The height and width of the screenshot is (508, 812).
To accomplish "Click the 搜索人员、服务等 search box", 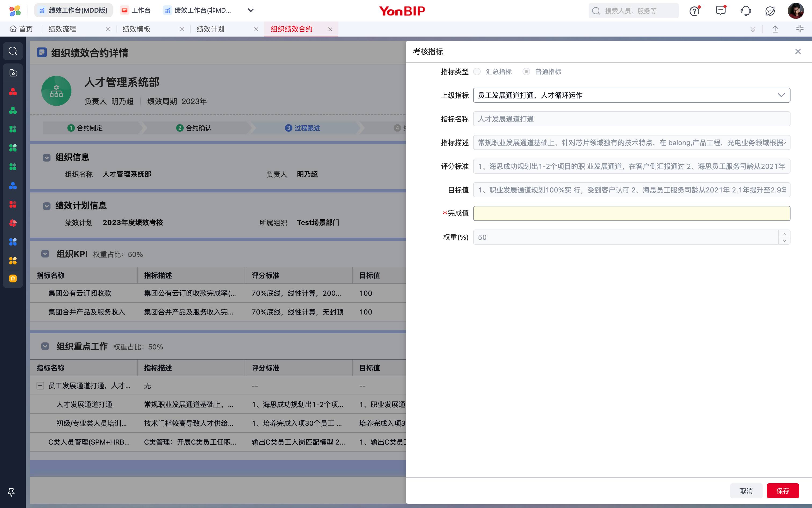I will 633,11.
